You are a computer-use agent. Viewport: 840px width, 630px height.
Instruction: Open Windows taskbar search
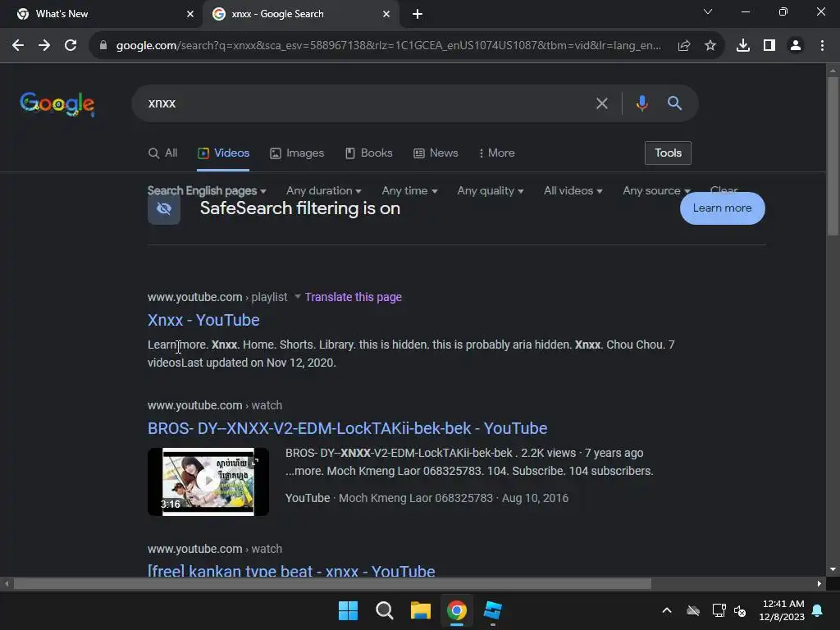tap(385, 610)
